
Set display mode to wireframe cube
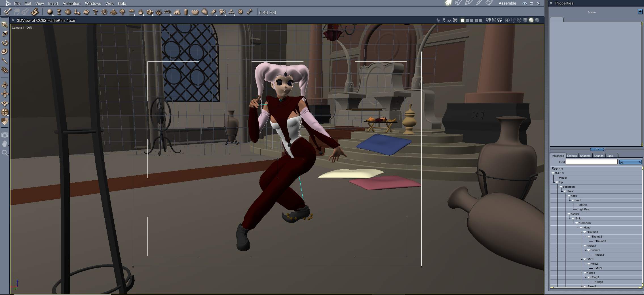point(519,20)
